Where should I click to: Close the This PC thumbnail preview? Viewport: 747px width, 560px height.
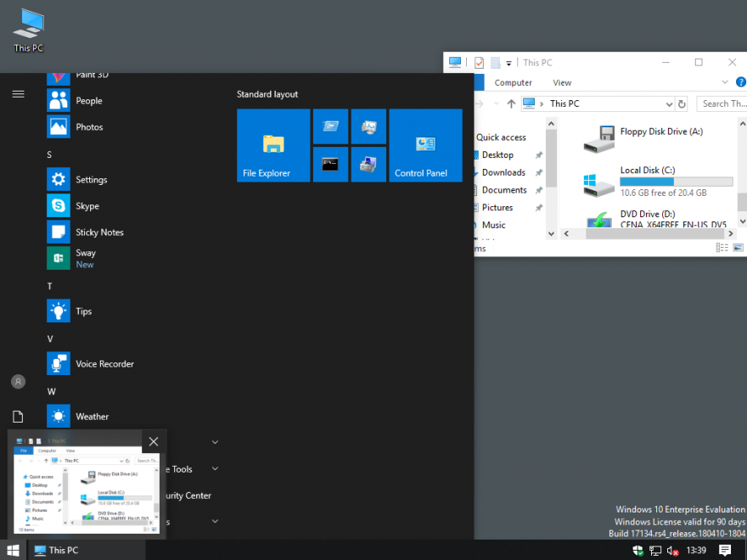pos(154,441)
